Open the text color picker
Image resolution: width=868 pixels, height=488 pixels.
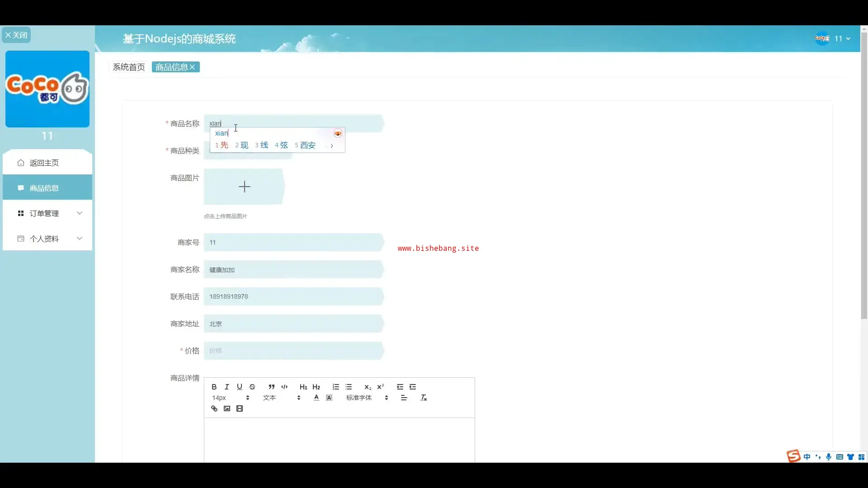[x=316, y=398]
